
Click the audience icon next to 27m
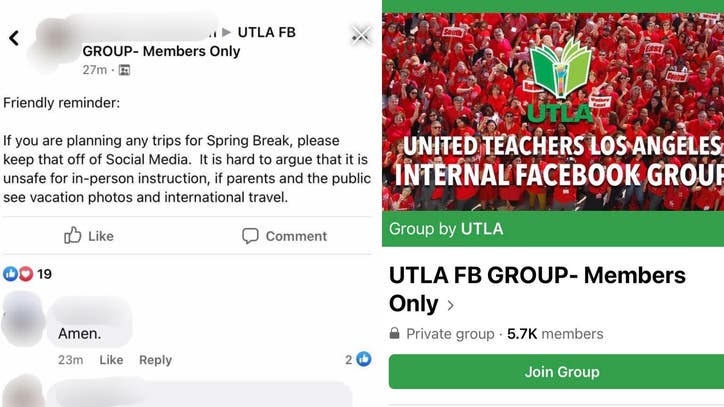click(124, 70)
